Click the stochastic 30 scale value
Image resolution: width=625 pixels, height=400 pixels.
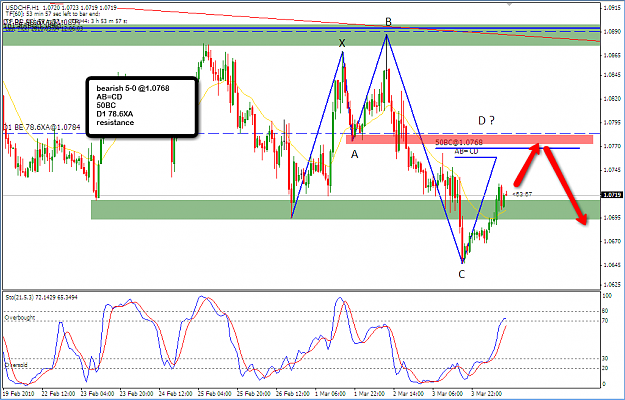point(607,359)
